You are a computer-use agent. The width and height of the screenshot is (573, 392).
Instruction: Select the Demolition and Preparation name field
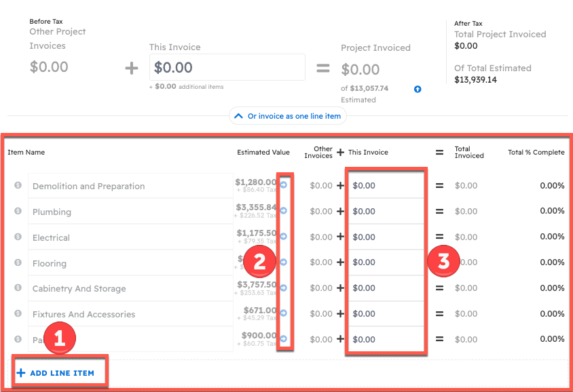pos(130,186)
